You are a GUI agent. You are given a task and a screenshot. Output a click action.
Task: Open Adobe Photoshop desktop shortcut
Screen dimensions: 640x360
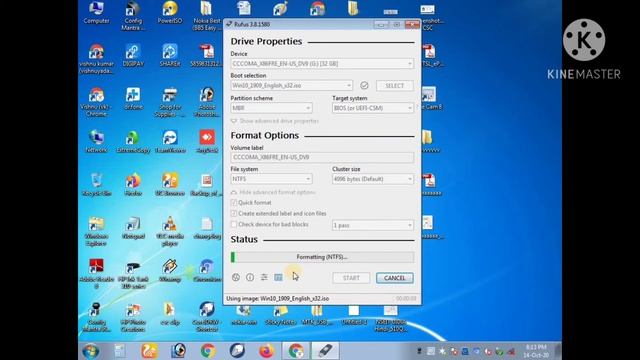[x=207, y=102]
